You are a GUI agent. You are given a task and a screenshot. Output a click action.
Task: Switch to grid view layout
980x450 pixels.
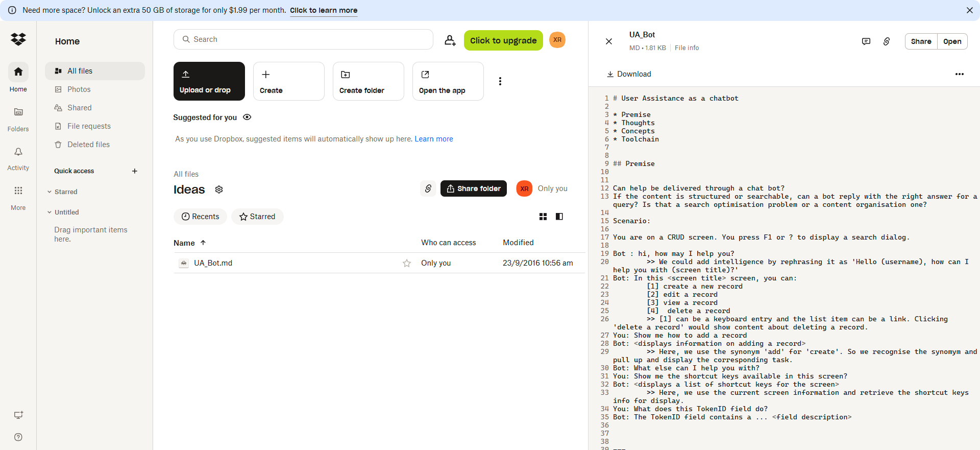pos(543,217)
